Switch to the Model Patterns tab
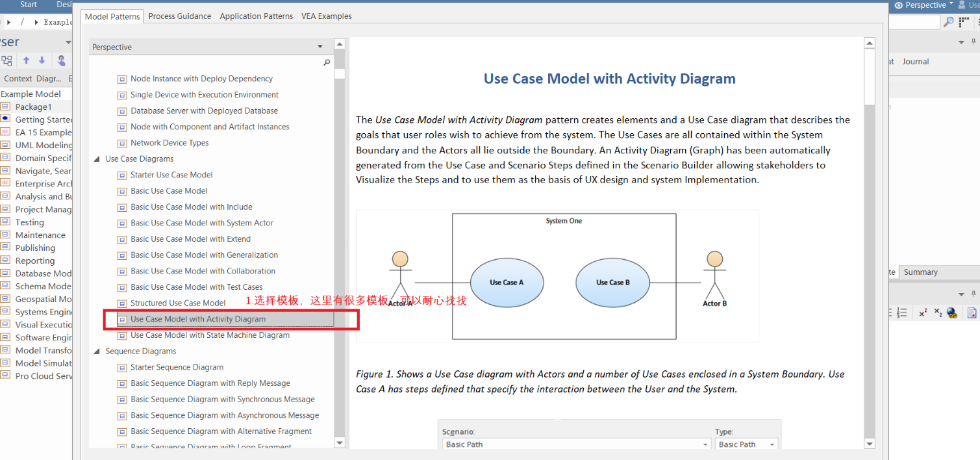Viewport: 980px width, 460px height. tap(112, 16)
